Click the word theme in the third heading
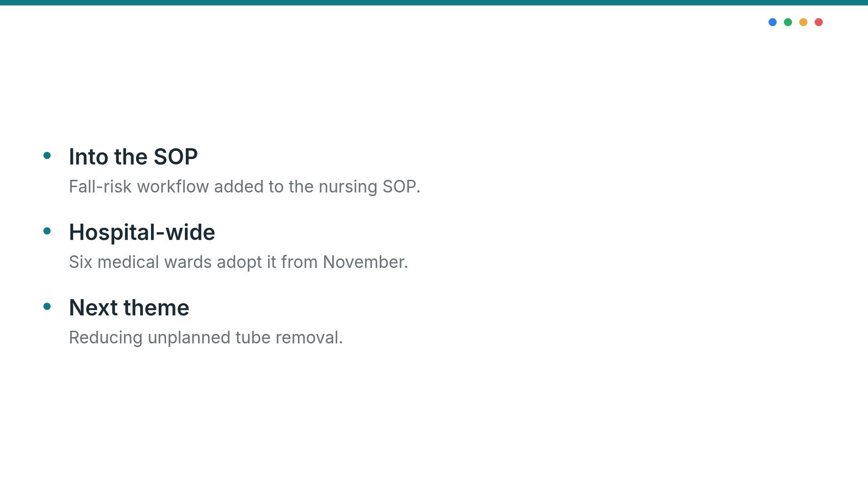 pyautogui.click(x=156, y=308)
